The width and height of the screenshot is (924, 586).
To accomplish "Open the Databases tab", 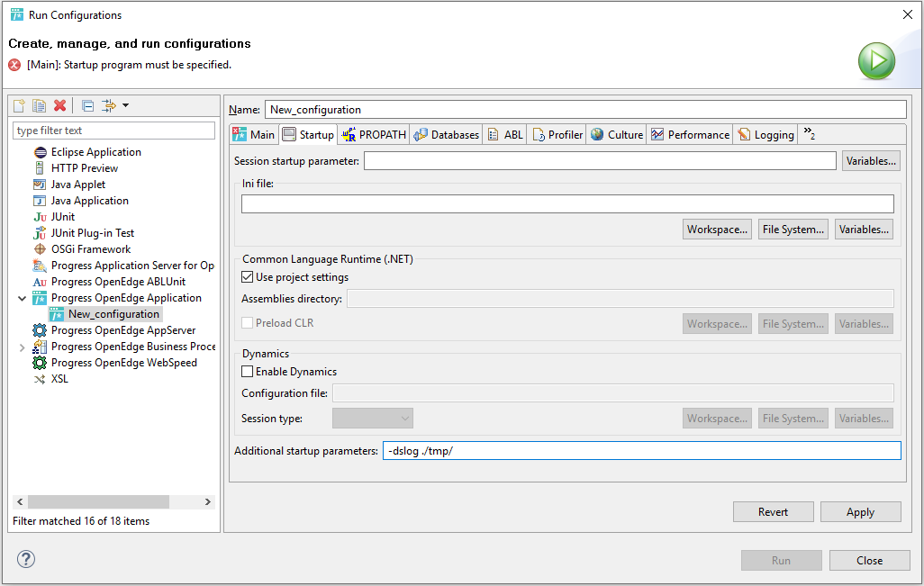I will 446,135.
